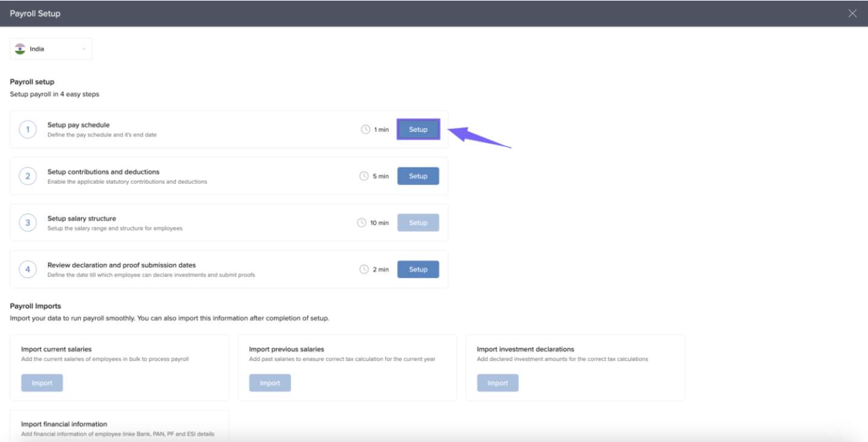
Task: Click Import under current salaries
Action: point(42,383)
